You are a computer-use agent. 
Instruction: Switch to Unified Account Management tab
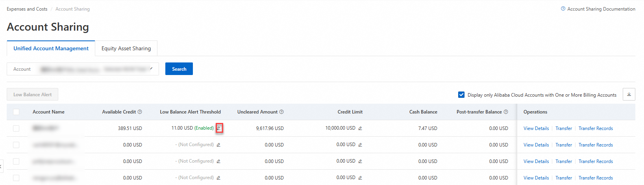pyautogui.click(x=51, y=48)
